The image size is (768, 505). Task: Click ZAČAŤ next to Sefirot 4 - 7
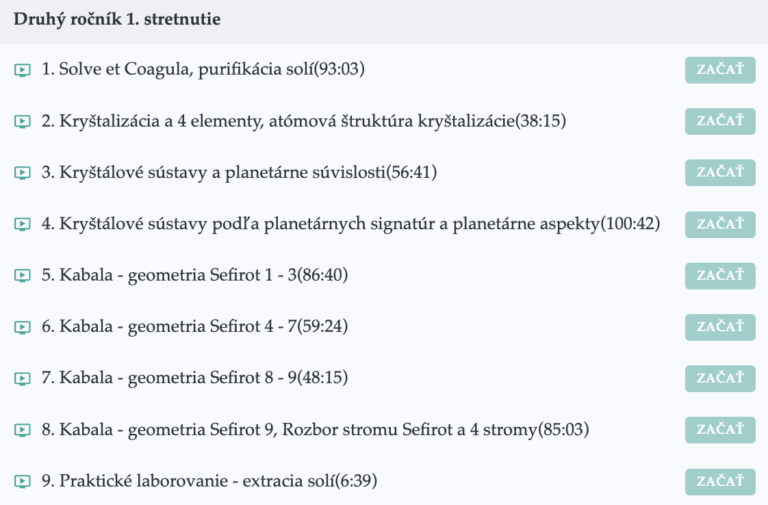pyautogui.click(x=720, y=327)
